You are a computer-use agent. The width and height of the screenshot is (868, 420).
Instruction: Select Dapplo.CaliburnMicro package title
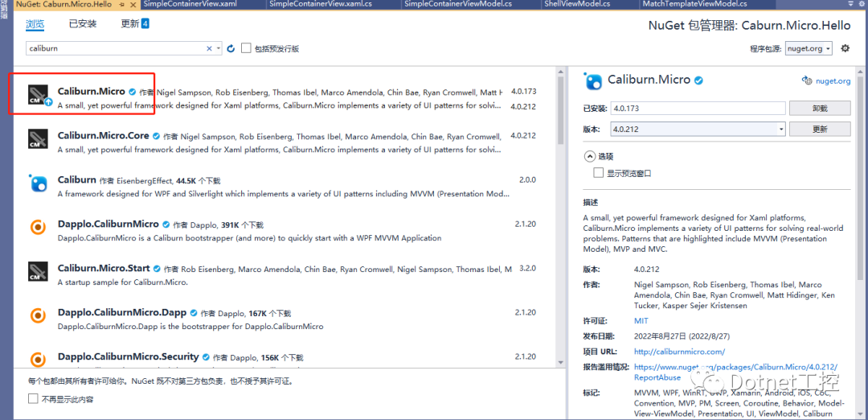pyautogui.click(x=108, y=224)
